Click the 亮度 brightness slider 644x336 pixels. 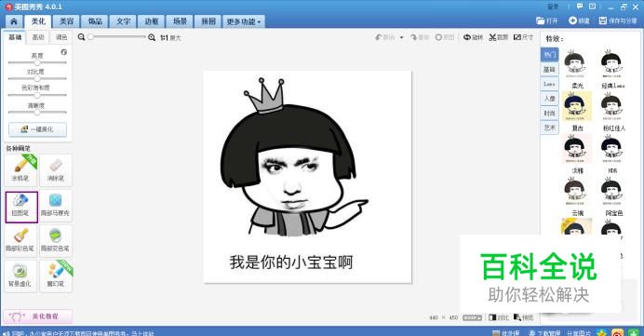(x=37, y=62)
